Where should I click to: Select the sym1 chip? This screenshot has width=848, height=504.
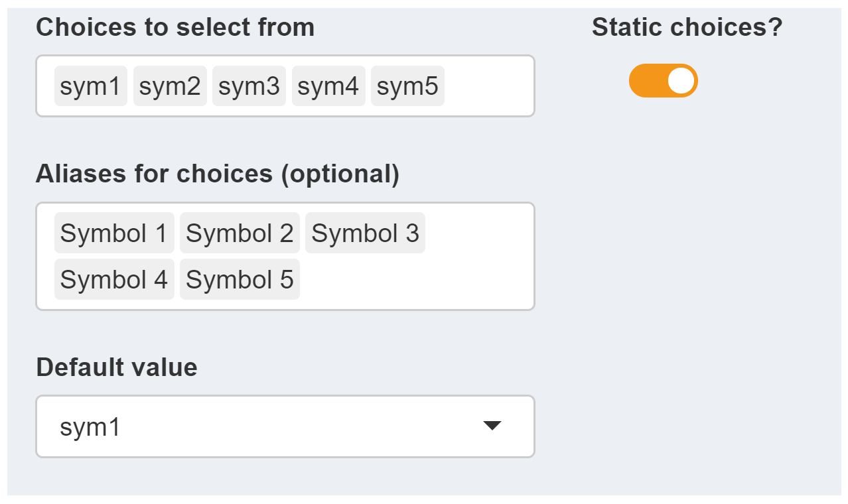click(x=90, y=85)
